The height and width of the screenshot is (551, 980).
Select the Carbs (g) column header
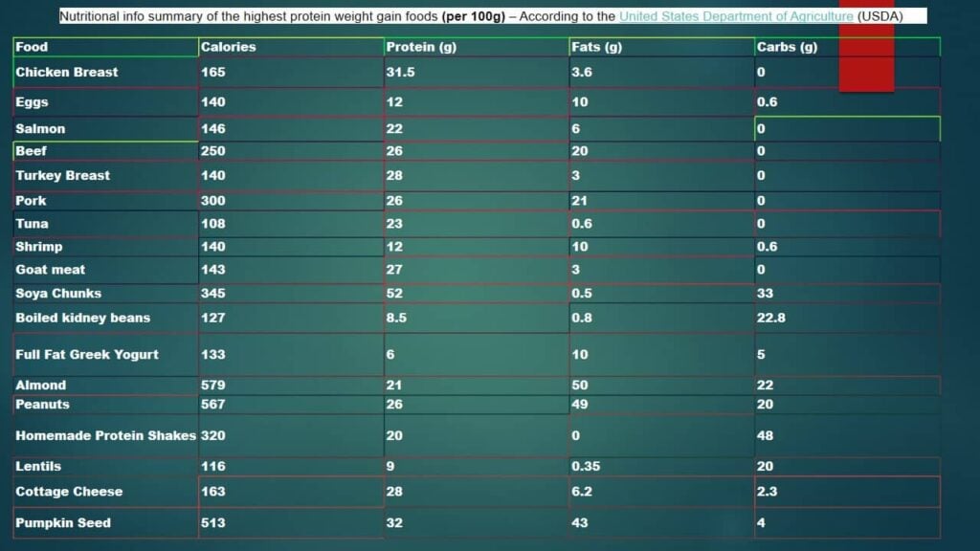pos(788,46)
